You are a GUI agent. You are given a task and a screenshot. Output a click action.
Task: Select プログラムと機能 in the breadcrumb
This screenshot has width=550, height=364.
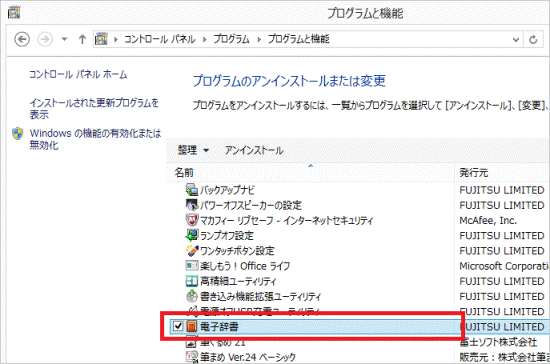[x=299, y=39]
